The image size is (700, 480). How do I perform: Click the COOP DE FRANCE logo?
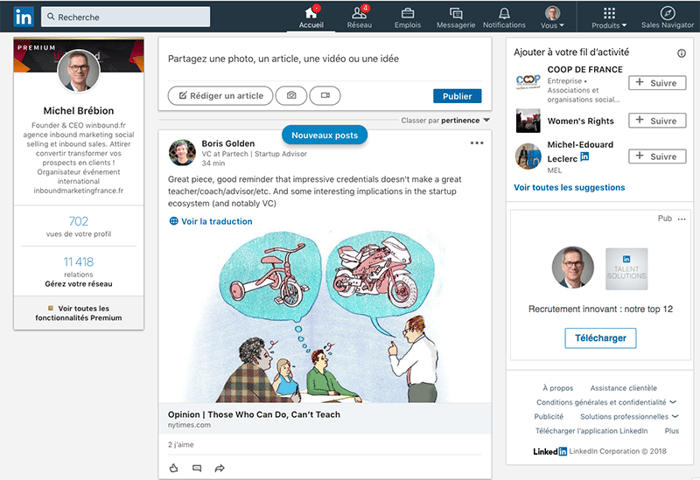click(528, 82)
